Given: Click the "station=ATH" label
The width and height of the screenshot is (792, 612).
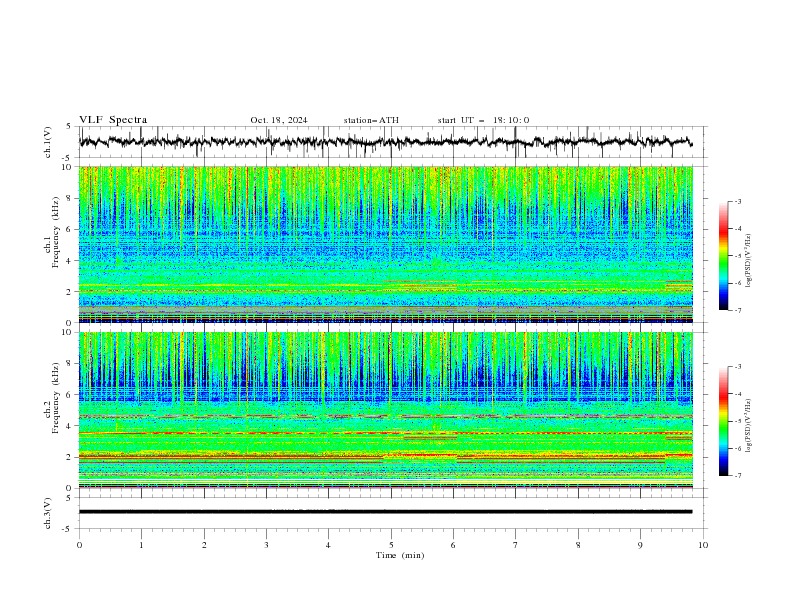Looking at the screenshot, I should coord(371,120).
